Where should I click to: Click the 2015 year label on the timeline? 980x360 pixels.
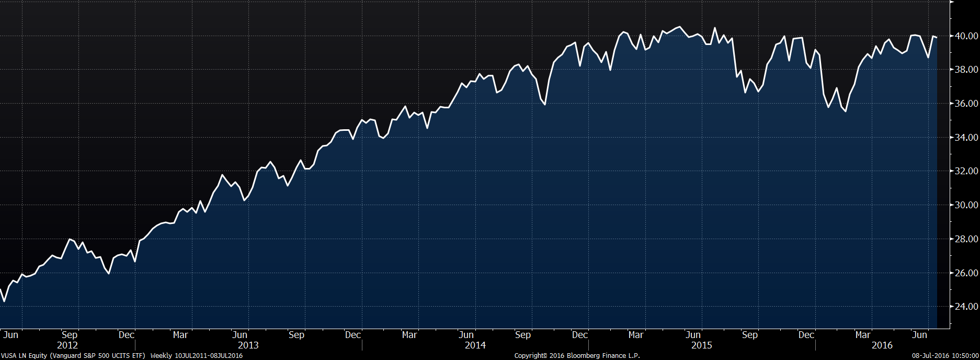701,345
